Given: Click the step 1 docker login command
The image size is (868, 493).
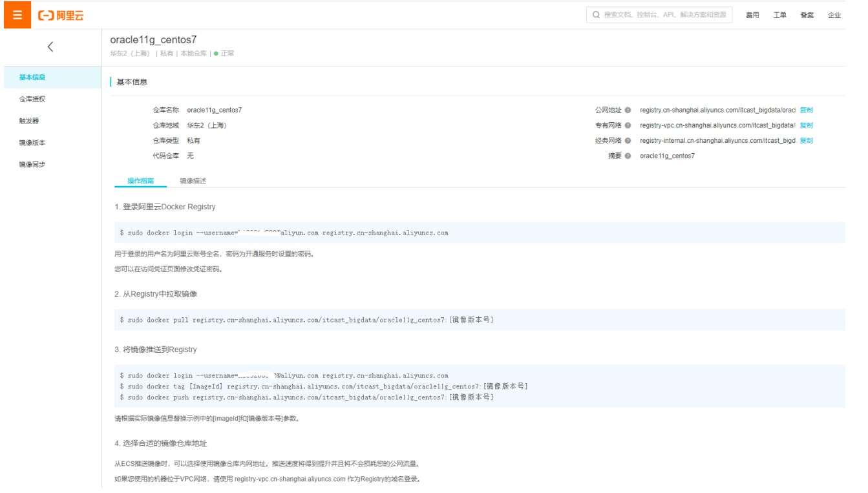Looking at the screenshot, I should click(x=284, y=233).
